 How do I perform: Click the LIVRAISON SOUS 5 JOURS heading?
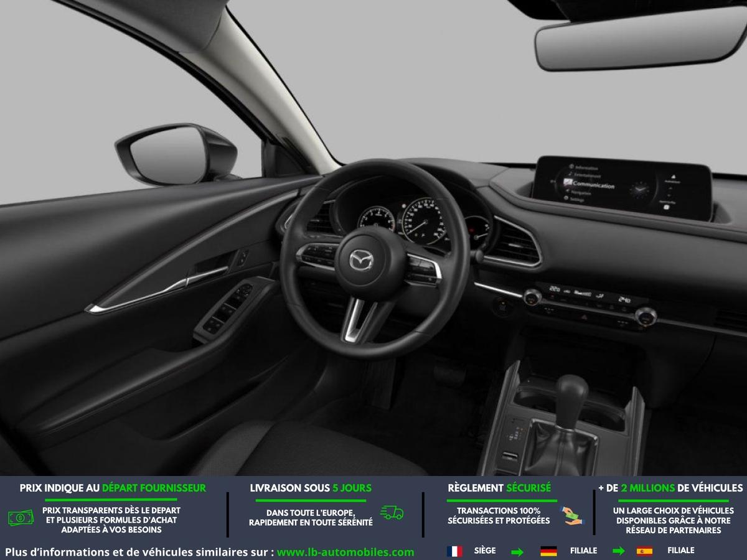(311, 488)
